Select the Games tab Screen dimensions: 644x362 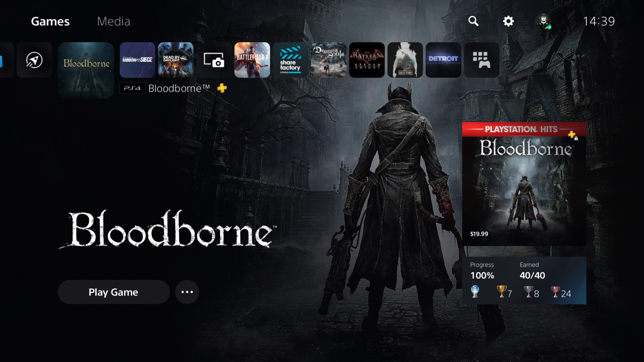click(x=50, y=21)
